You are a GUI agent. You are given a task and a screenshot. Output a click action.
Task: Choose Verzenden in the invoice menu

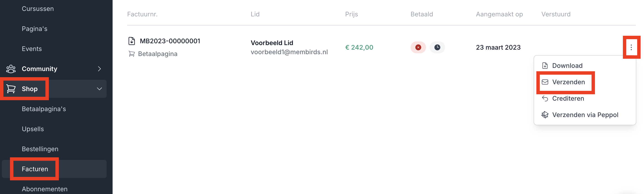[x=568, y=82]
